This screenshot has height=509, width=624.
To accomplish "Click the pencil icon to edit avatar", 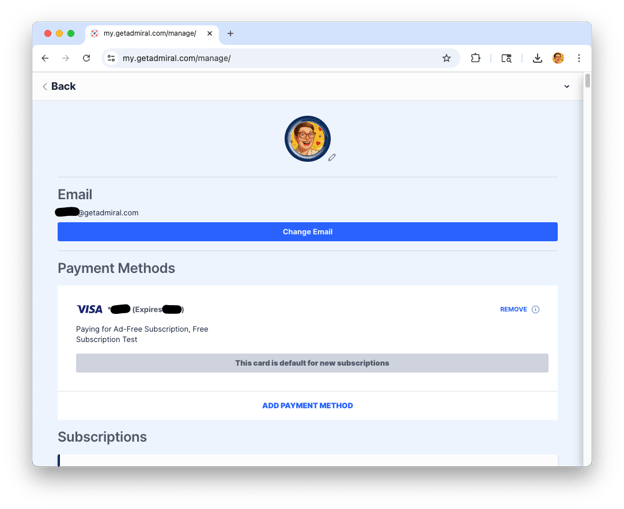I will pyautogui.click(x=332, y=158).
